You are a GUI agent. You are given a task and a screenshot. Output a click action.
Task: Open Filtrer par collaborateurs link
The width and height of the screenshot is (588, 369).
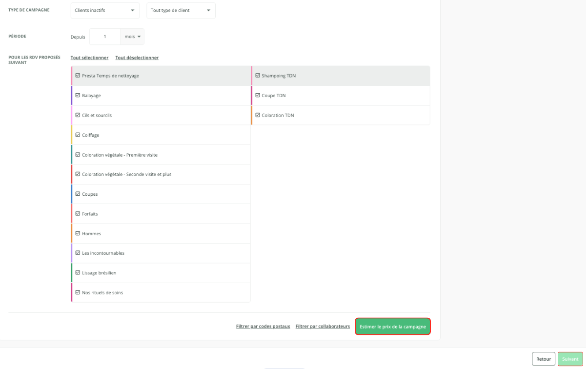(323, 327)
